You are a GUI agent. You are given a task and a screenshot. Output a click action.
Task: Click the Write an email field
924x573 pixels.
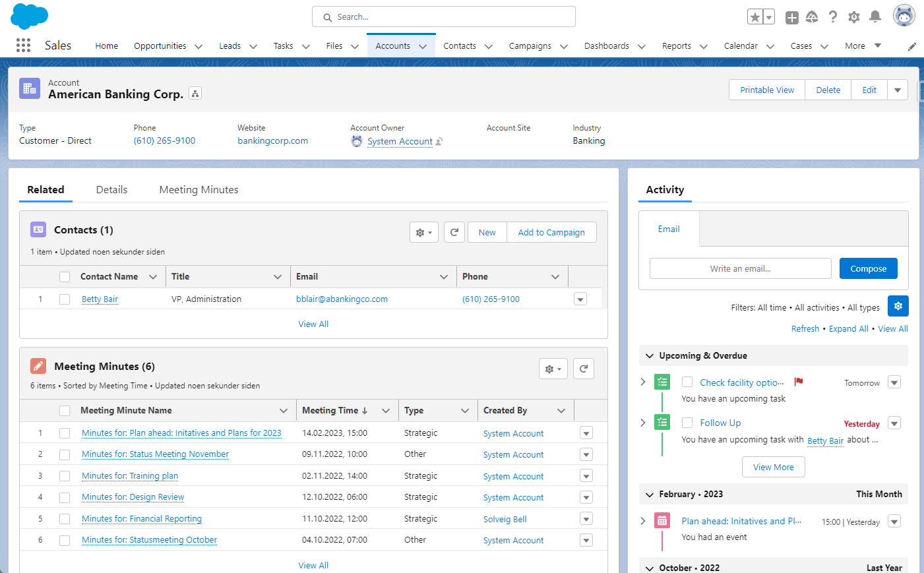pos(741,268)
